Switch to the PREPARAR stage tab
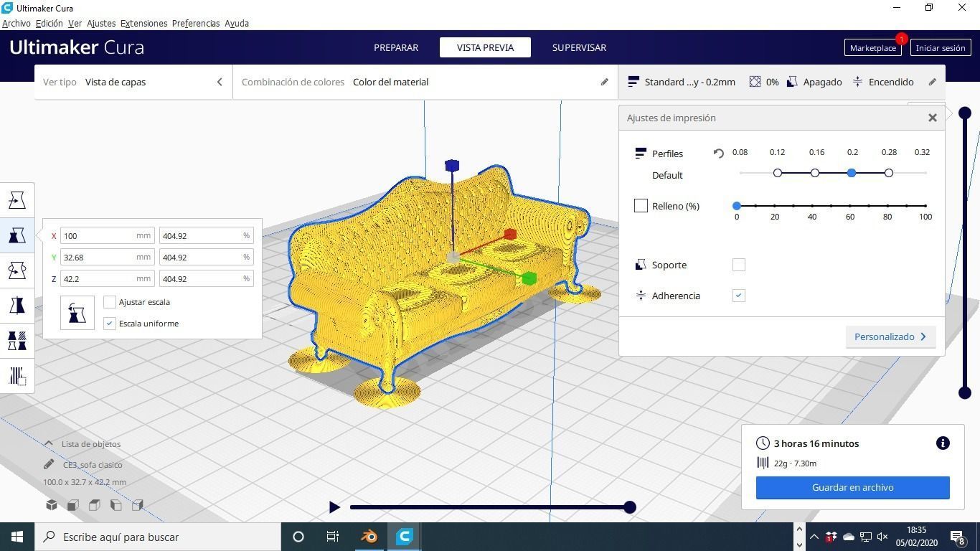 click(x=396, y=47)
